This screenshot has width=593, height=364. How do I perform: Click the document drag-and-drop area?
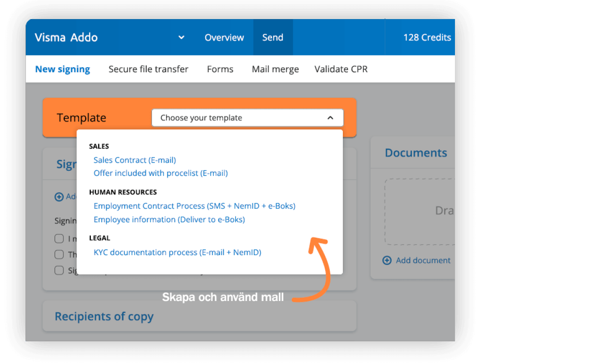pyautogui.click(x=419, y=212)
